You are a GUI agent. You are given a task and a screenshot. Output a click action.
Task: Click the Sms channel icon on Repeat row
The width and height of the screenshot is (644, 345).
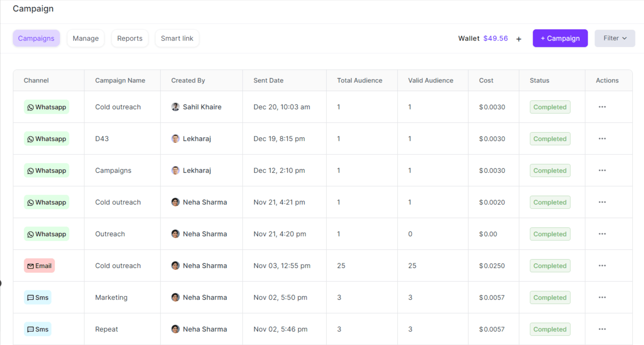tap(38, 329)
